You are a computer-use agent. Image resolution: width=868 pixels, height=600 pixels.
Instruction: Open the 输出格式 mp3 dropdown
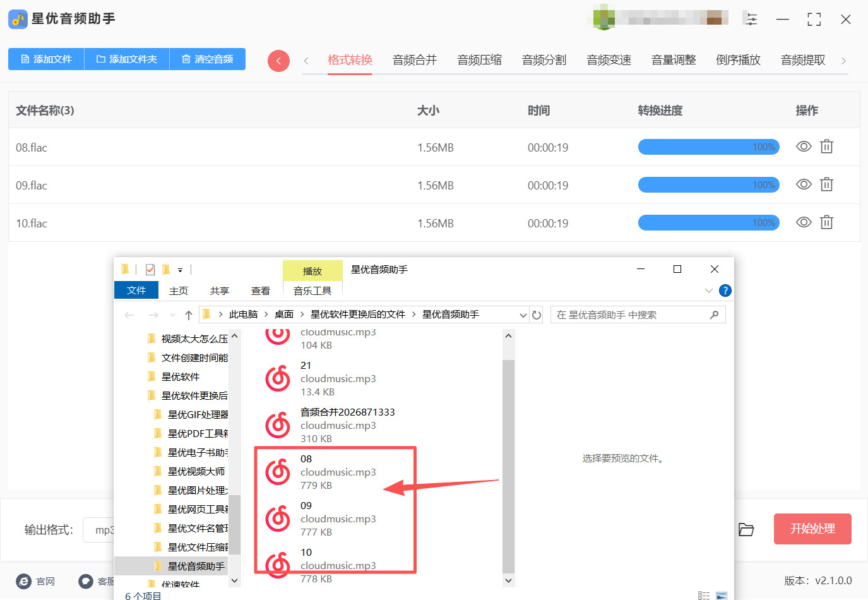[x=99, y=530]
